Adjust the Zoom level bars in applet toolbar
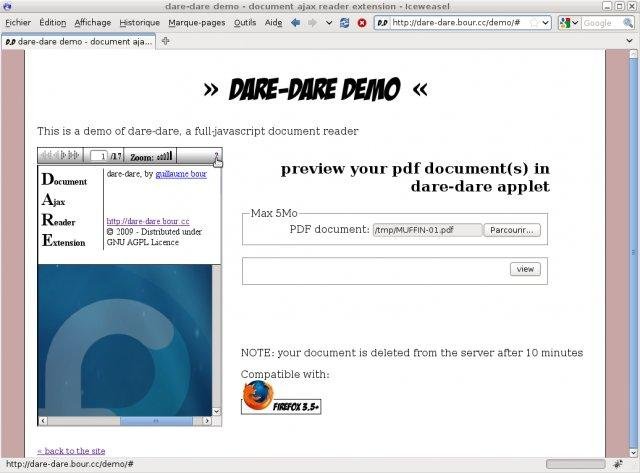 point(165,155)
